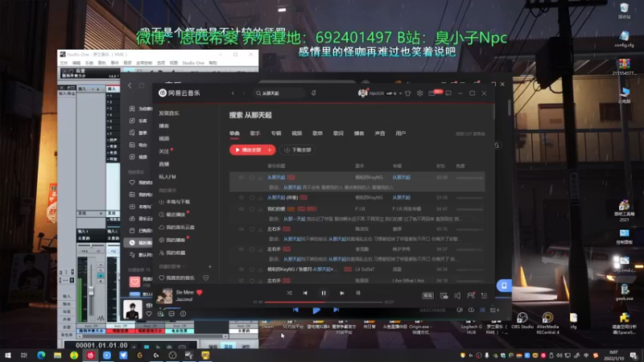
Task: Toggle shuffle play mode
Action: pos(289,293)
